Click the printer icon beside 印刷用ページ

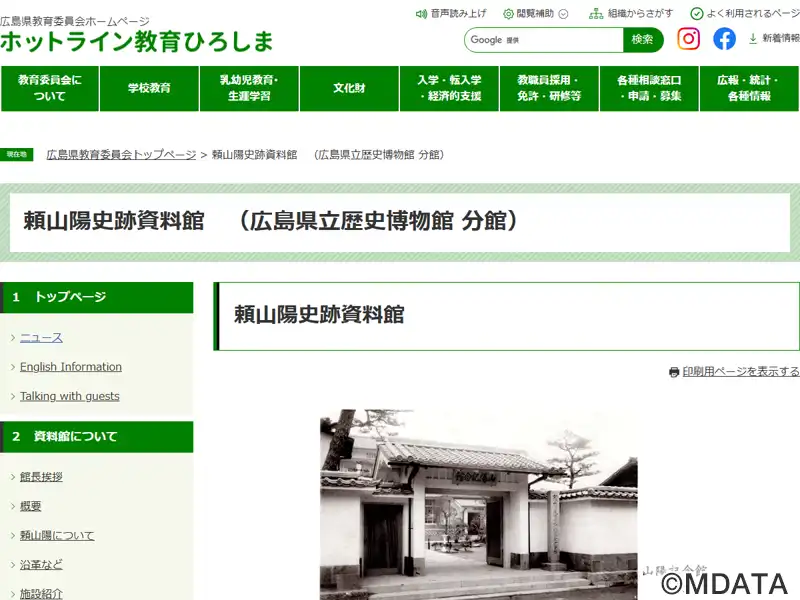click(674, 372)
